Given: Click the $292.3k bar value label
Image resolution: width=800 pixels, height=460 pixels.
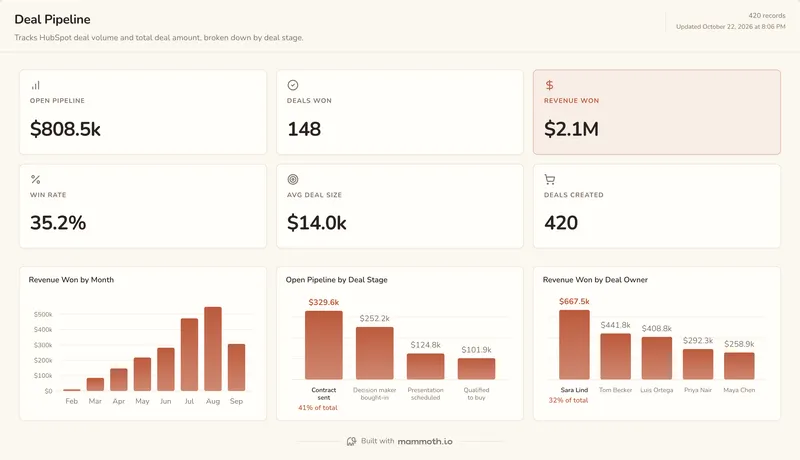Looking at the screenshot, I should [698, 340].
